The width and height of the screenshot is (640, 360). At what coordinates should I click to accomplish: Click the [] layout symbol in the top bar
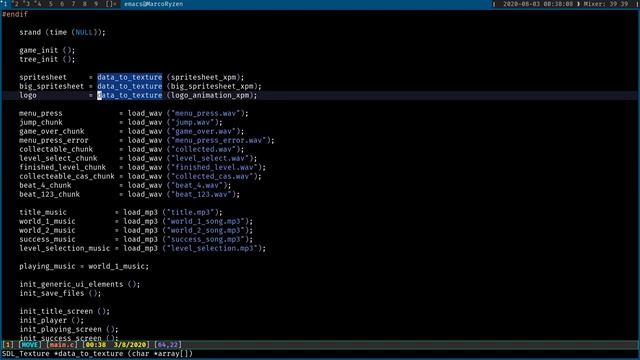(111, 4)
